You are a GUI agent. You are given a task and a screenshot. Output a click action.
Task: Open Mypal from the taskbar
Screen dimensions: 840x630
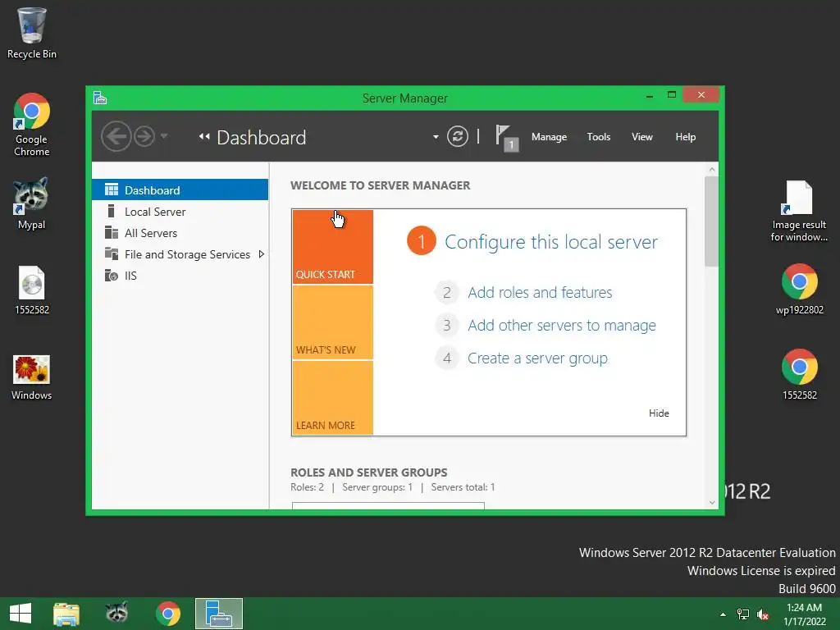116,613
